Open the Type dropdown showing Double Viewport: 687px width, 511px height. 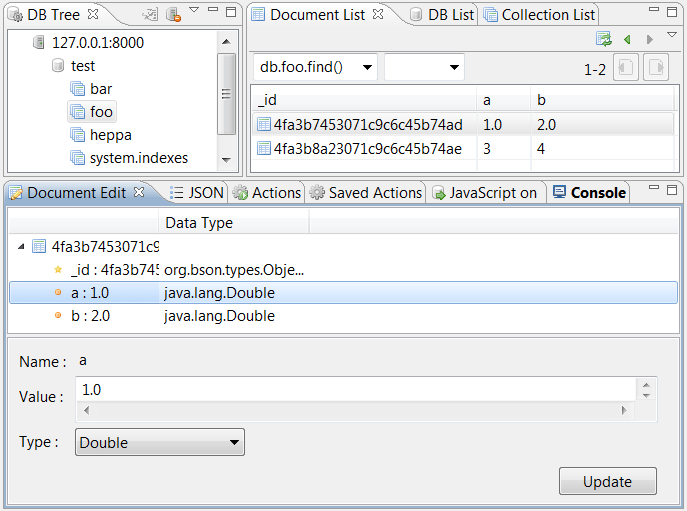click(160, 442)
